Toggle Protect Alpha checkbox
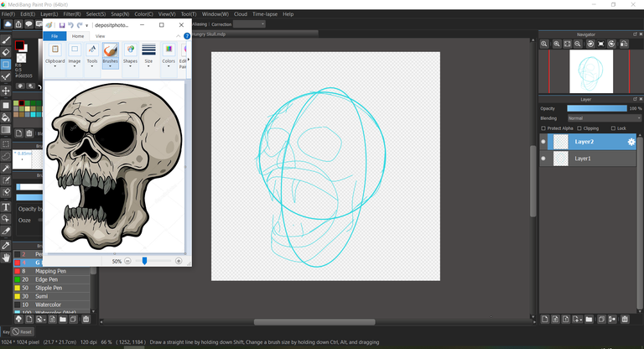Viewport: 644px width, 349px height. point(543,128)
